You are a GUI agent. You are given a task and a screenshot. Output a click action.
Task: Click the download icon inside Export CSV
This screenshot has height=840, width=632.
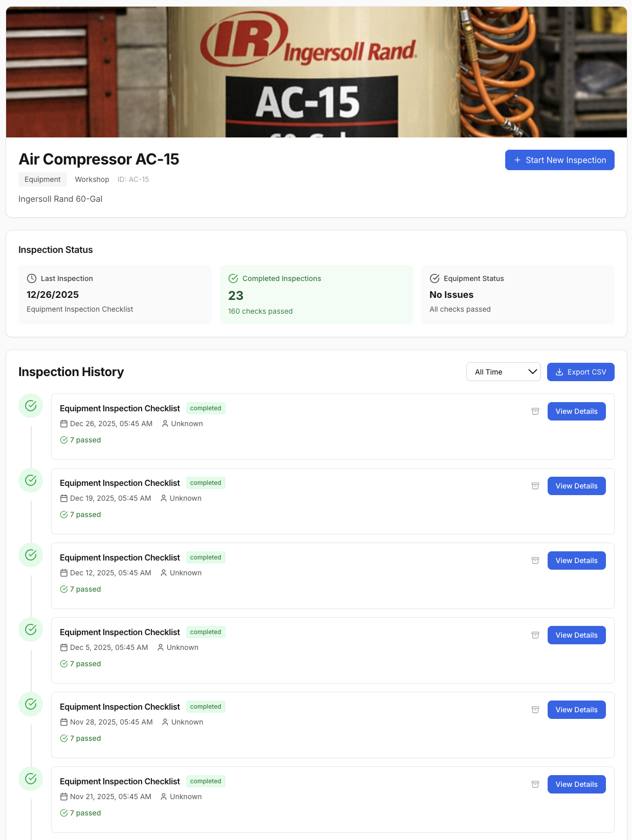560,371
